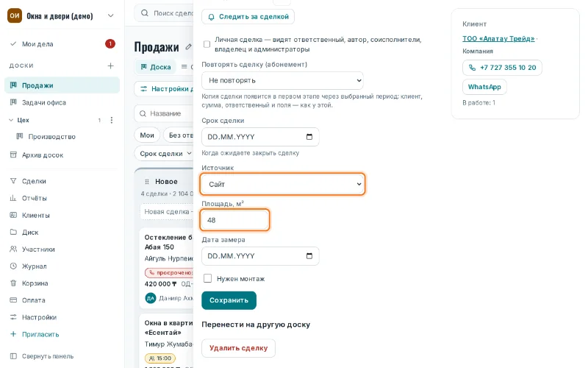588x368 pixels.
Task: Click the plus icon beside Доски
Action: coord(111,66)
